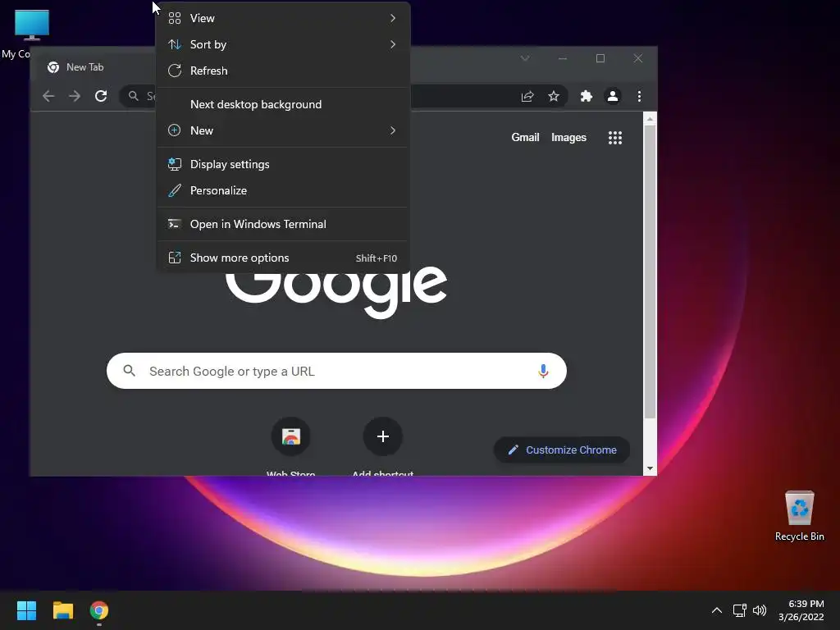The image size is (840, 630).
Task: Open Chrome Extensions puzzle icon
Action: click(586, 97)
